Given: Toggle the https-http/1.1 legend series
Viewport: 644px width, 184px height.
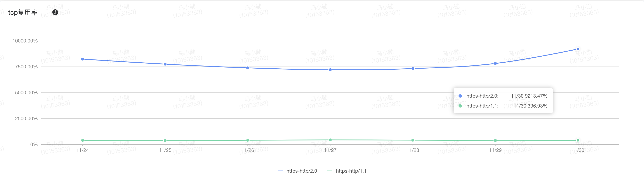Looking at the screenshot, I should click(x=351, y=171).
